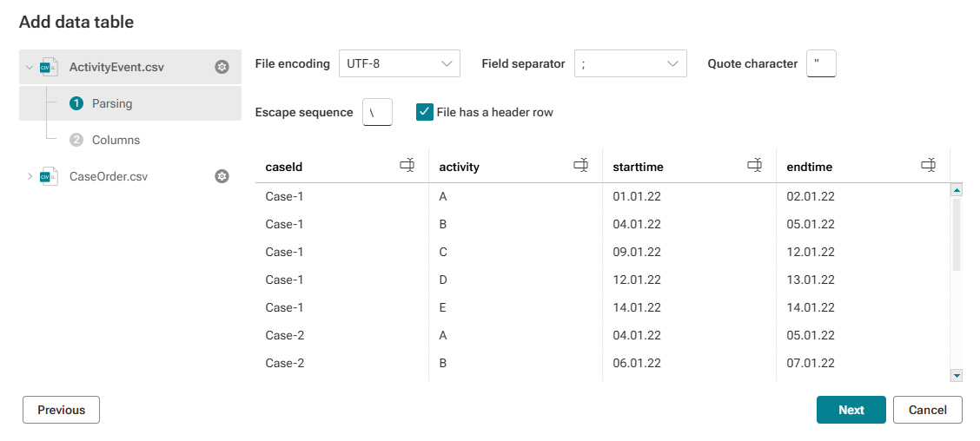
Task: Rename the starttime column via its icon
Action: point(755,166)
